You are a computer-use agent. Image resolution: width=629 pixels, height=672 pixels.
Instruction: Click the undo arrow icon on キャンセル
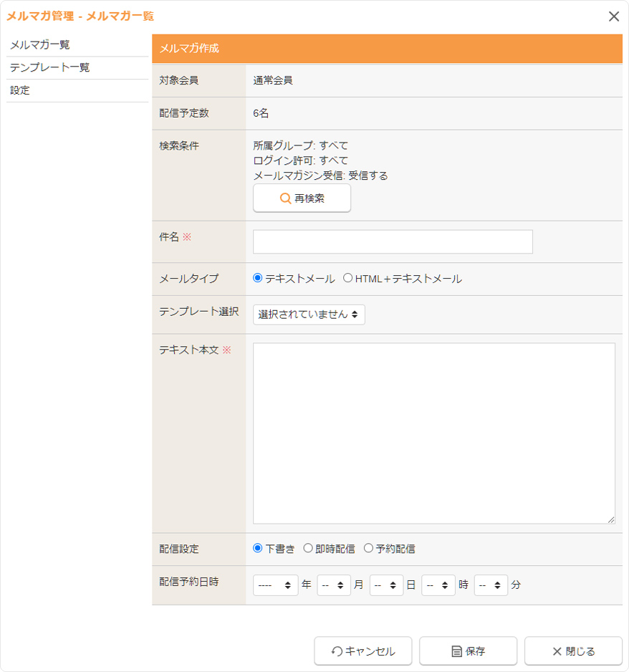pos(337,651)
